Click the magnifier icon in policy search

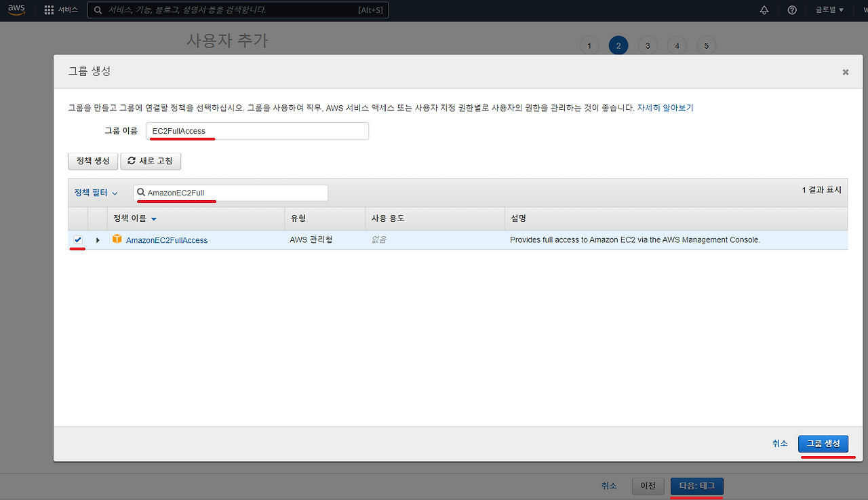click(141, 193)
